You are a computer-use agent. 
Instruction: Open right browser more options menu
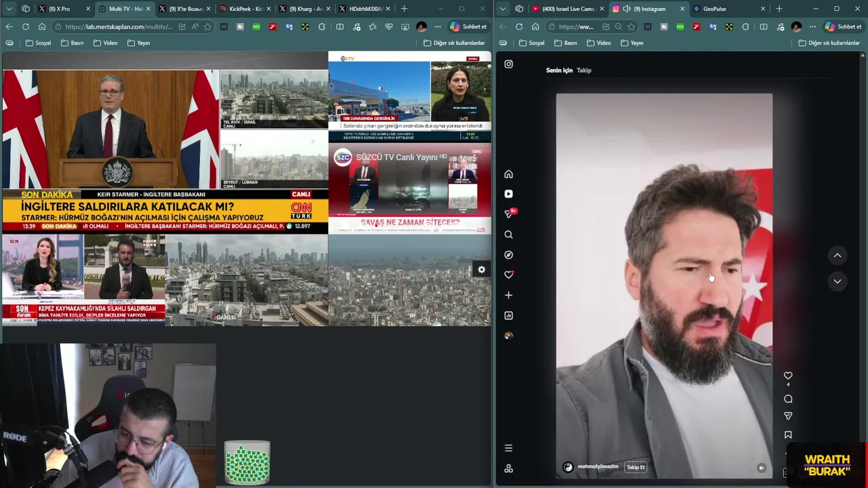tap(812, 26)
